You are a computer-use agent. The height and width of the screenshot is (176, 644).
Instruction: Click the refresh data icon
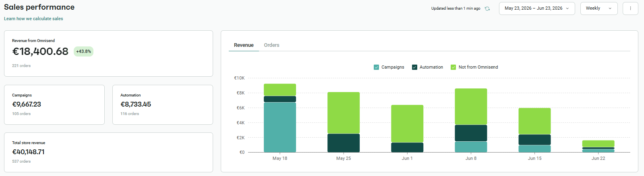pyautogui.click(x=487, y=8)
